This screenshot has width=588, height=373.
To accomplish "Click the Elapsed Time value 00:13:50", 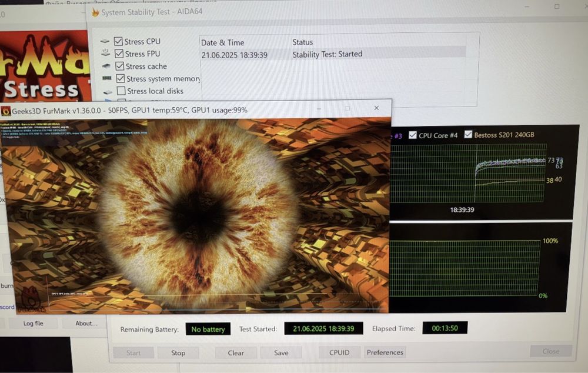I will point(445,328).
